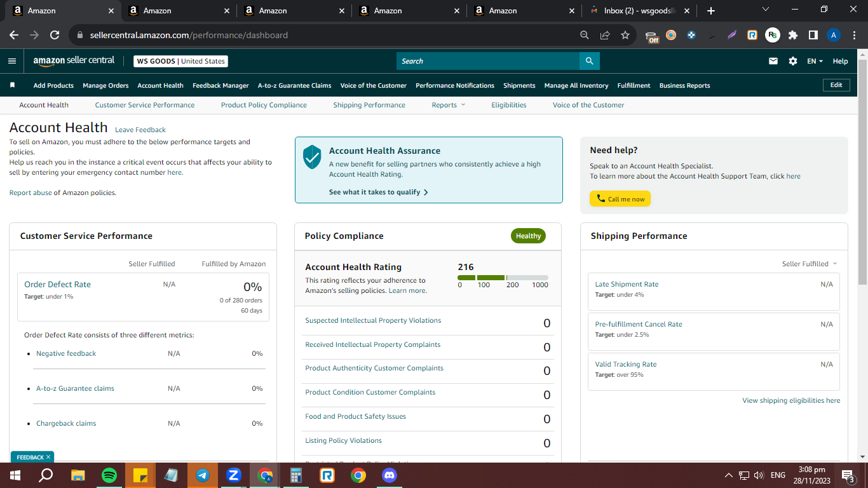Open the Seller Central hamburger menu
This screenshot has width=868, height=488.
(12, 61)
